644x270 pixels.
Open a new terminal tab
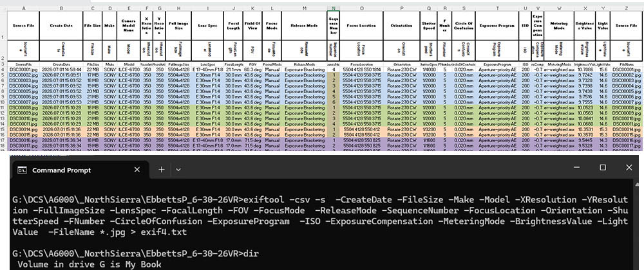[162, 170]
